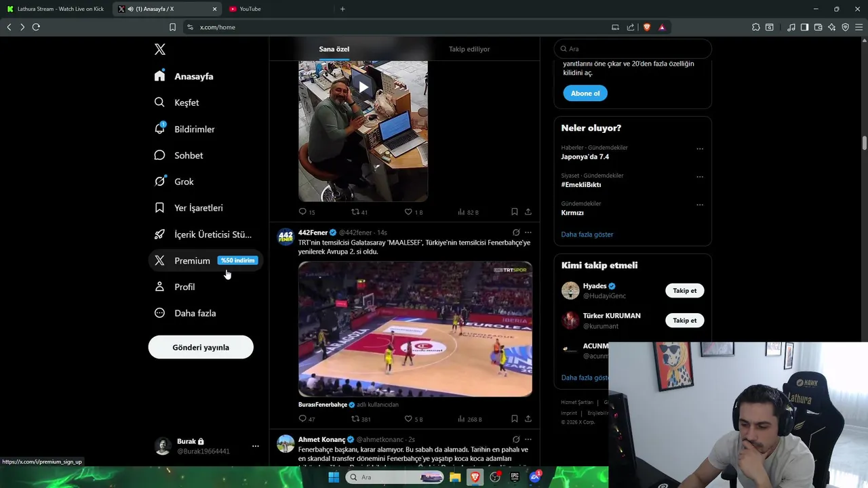Reply to top video post with 15 comments

pos(307,211)
